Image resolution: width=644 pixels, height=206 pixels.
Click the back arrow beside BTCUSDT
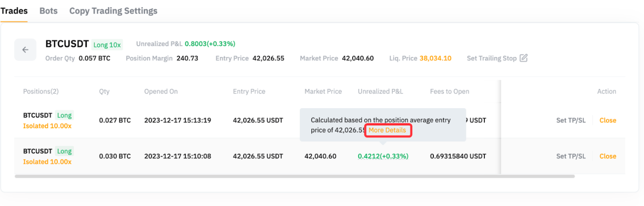[25, 50]
